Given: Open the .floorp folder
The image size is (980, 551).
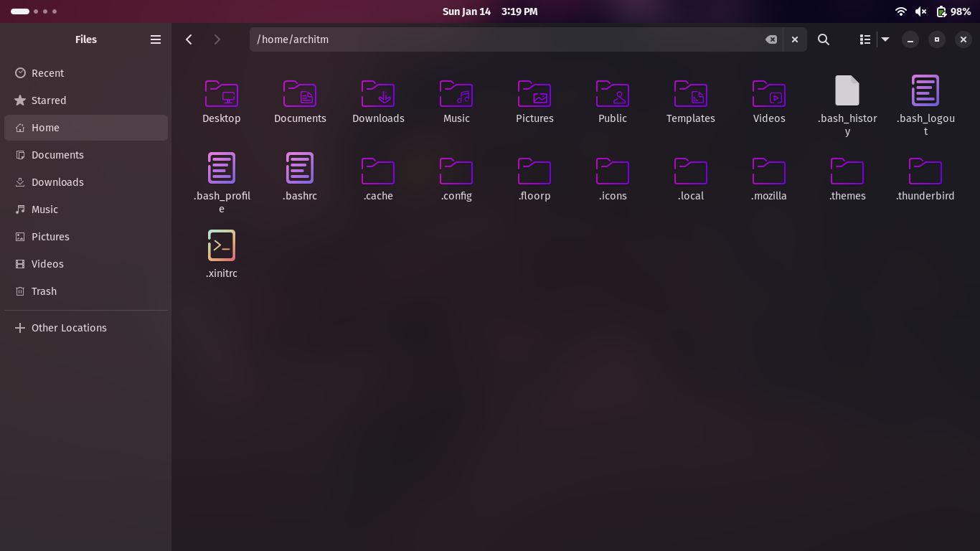Looking at the screenshot, I should [534, 171].
